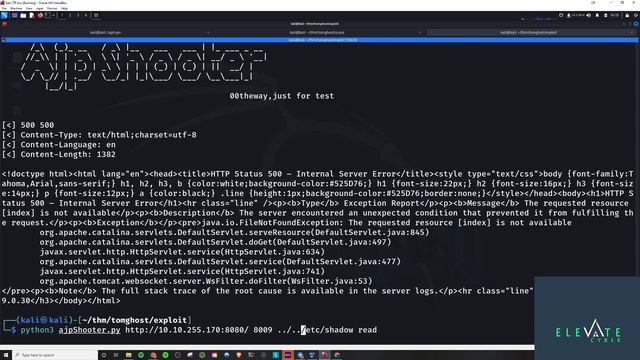Click the lock screen icon in Kali tray

(627, 15)
